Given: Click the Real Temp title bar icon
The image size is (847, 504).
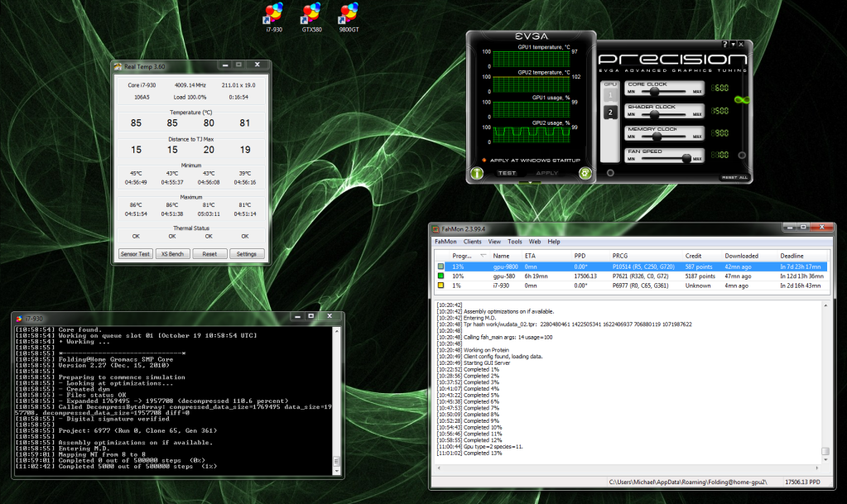Looking at the screenshot, I should [x=118, y=66].
